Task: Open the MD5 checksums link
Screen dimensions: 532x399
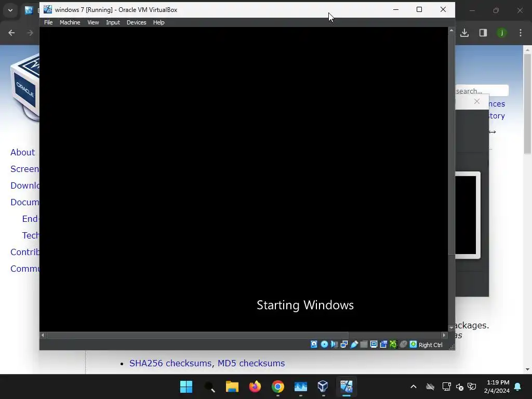Action: 251,363
